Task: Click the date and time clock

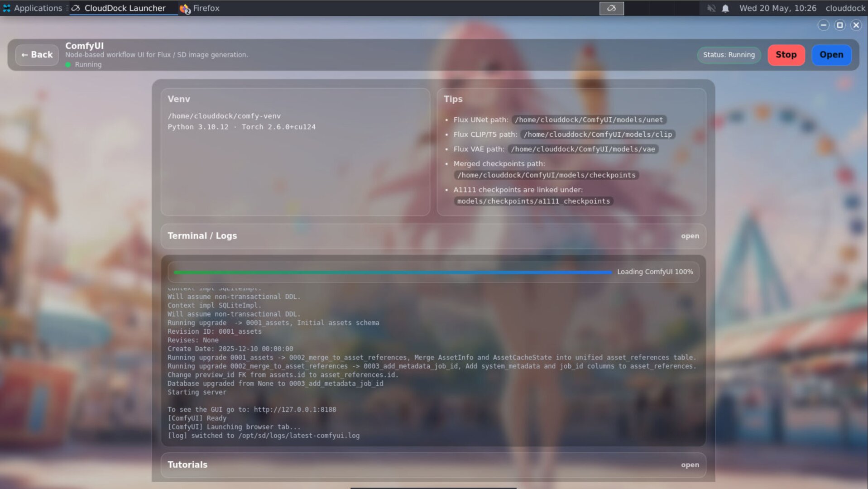Action: (777, 8)
